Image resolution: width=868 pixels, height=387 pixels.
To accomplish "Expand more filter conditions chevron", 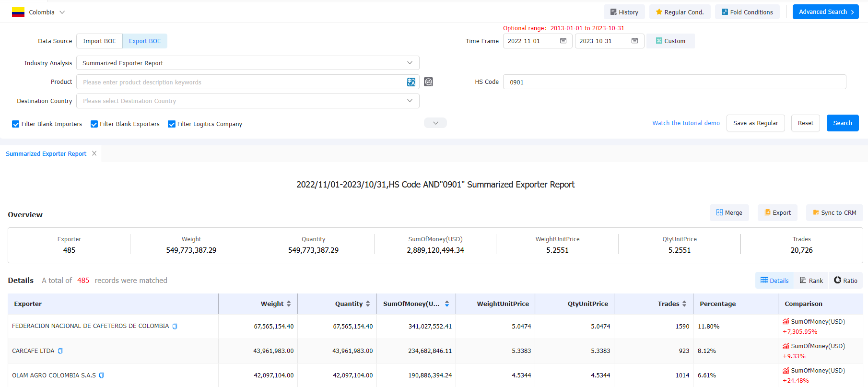I will pos(435,123).
